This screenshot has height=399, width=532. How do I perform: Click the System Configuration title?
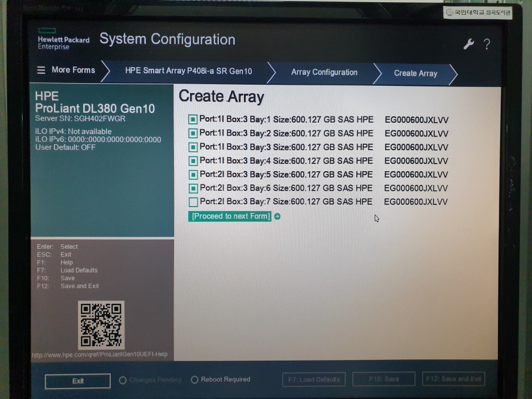pos(167,39)
